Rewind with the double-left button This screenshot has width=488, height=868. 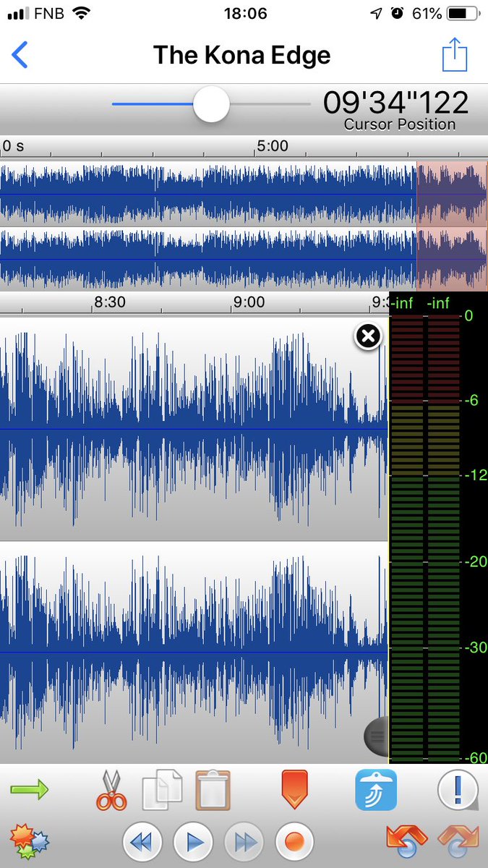coord(142,842)
